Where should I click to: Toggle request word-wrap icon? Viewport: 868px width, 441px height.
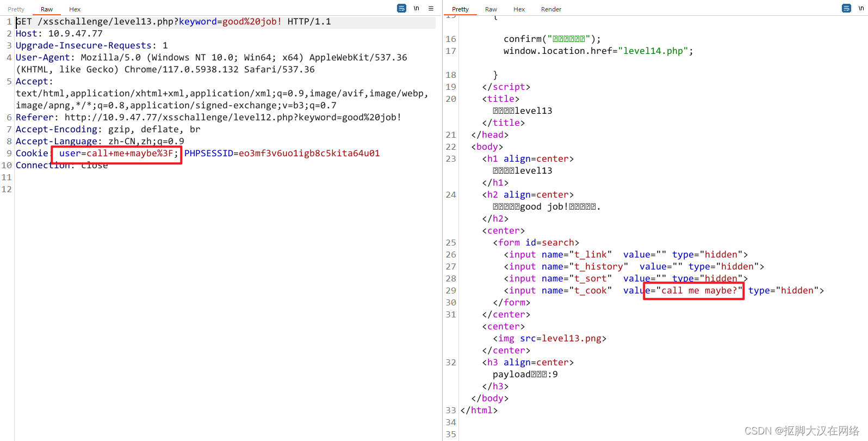[x=401, y=8]
